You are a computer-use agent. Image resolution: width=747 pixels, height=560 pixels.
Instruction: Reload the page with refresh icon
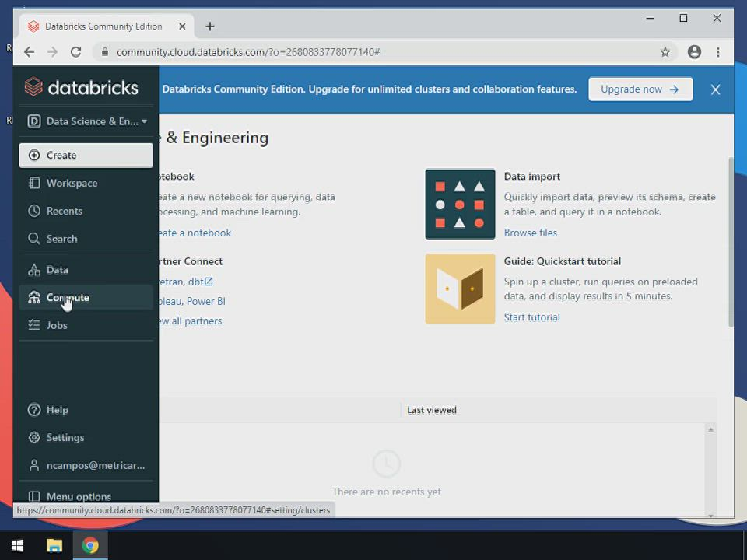75,52
